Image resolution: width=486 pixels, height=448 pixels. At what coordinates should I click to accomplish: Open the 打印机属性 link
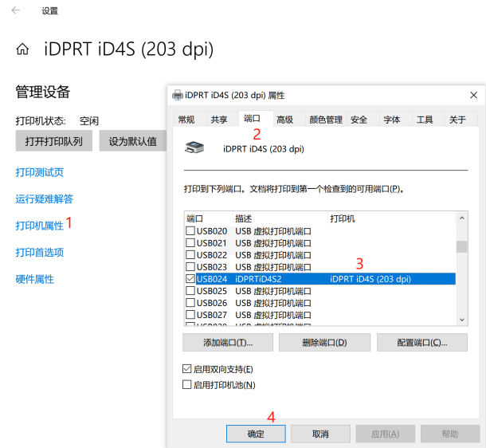tap(40, 226)
